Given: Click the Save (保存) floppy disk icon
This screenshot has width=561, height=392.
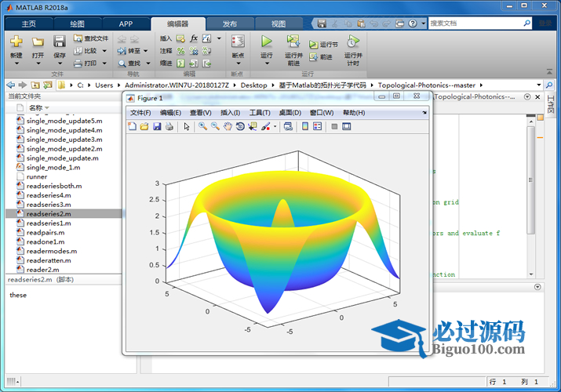Looking at the screenshot, I should pyautogui.click(x=60, y=42).
